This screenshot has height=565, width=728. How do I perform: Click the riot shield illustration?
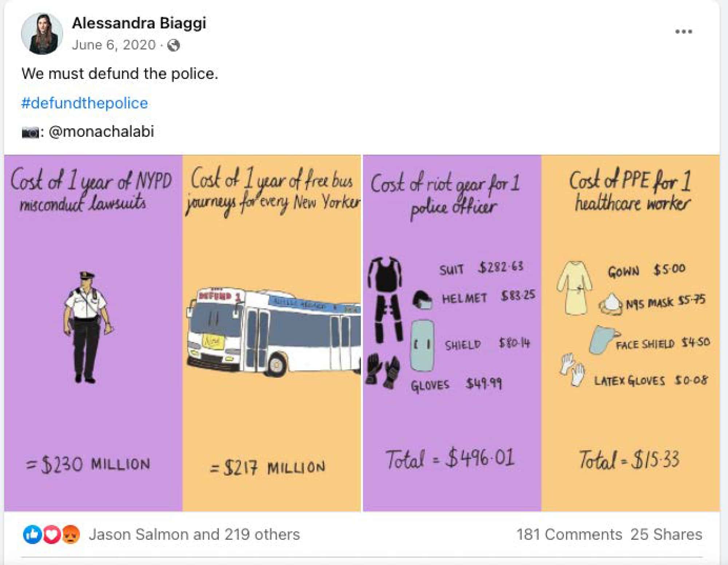[422, 345]
